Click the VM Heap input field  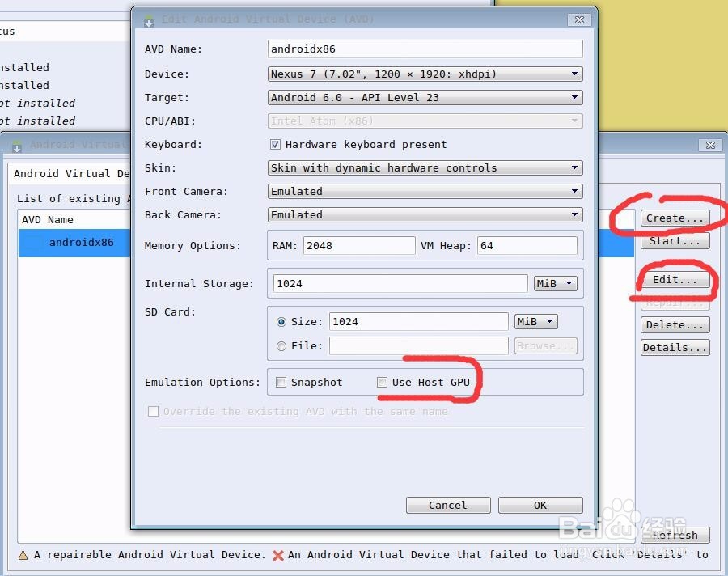click(527, 245)
